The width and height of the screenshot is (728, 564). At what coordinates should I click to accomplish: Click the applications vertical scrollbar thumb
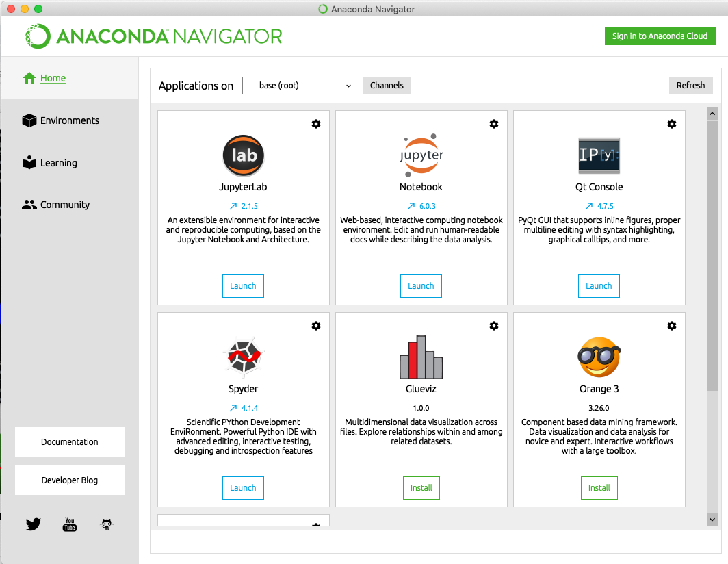pos(712,255)
